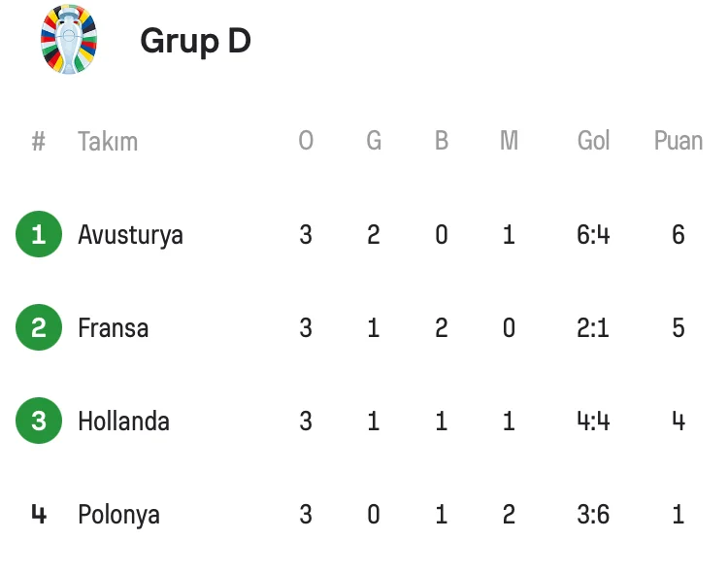The image size is (728, 574).
Task: Click the green rank 1 badge
Action: coord(39,235)
